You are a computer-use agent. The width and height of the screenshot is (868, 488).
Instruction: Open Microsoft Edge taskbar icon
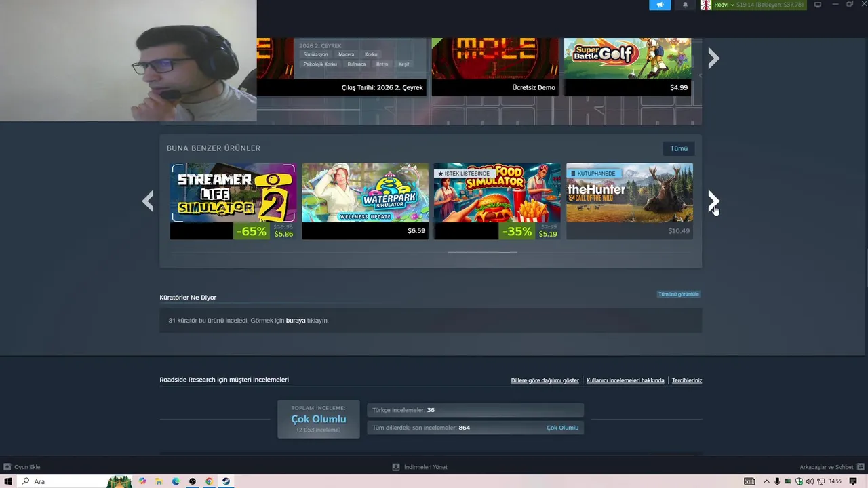[x=176, y=481]
